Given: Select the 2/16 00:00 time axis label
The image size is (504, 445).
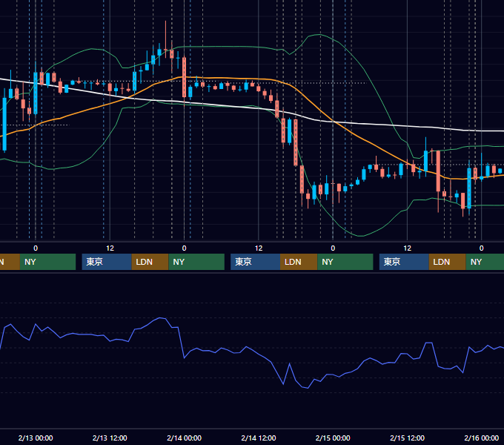Looking at the screenshot, I should 482,438.
